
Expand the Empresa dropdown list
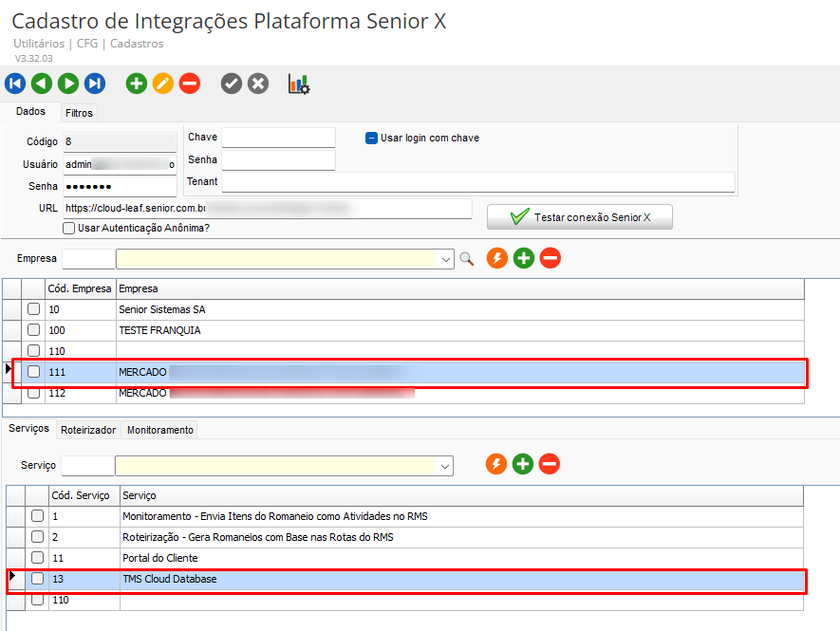pyautogui.click(x=446, y=258)
